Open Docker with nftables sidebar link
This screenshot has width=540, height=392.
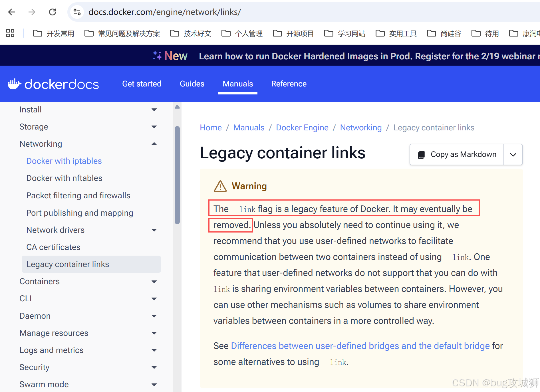pyautogui.click(x=64, y=178)
